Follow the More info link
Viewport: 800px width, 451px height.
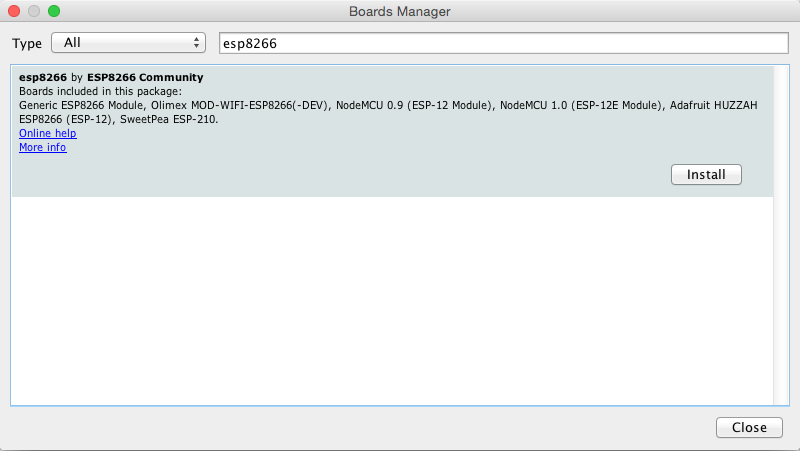[42, 147]
